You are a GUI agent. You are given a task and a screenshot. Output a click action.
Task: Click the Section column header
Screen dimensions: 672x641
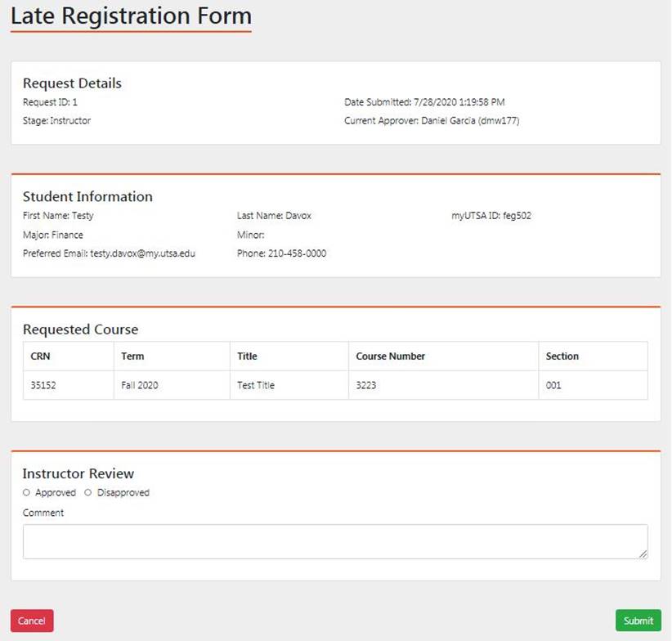[x=562, y=356]
